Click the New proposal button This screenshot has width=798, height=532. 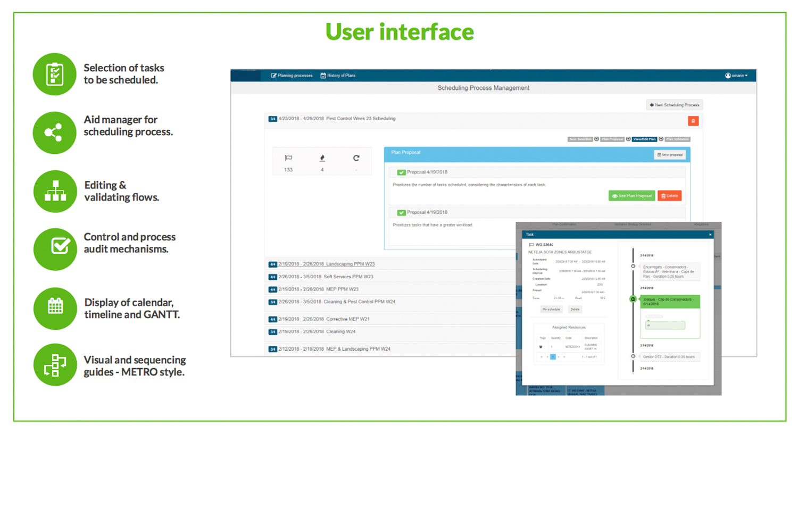(670, 155)
